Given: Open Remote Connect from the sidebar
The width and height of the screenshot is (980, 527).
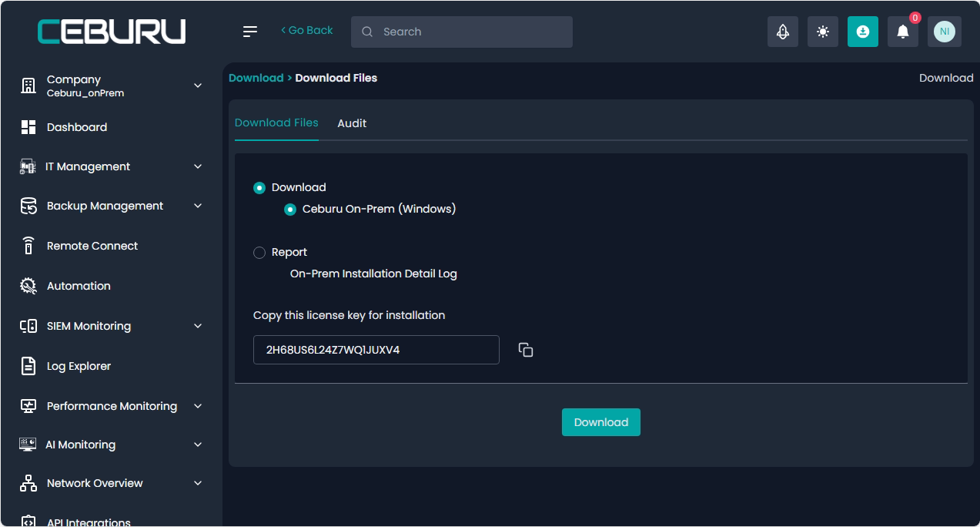Looking at the screenshot, I should click(92, 246).
